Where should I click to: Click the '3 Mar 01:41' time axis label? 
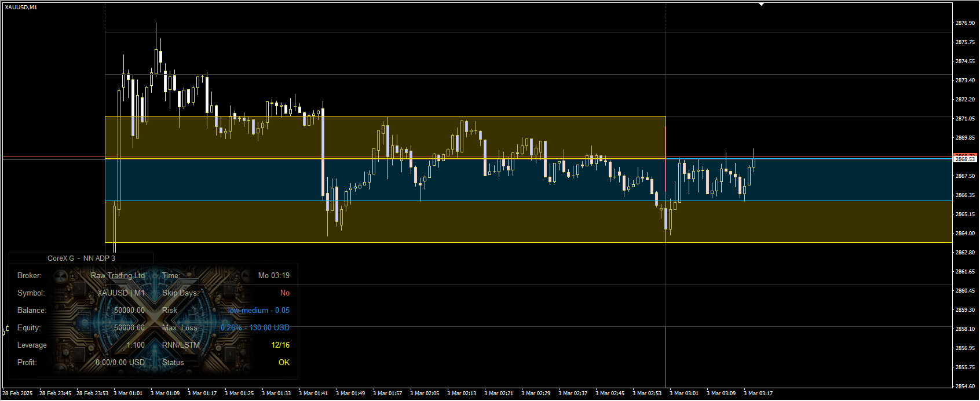(x=313, y=393)
